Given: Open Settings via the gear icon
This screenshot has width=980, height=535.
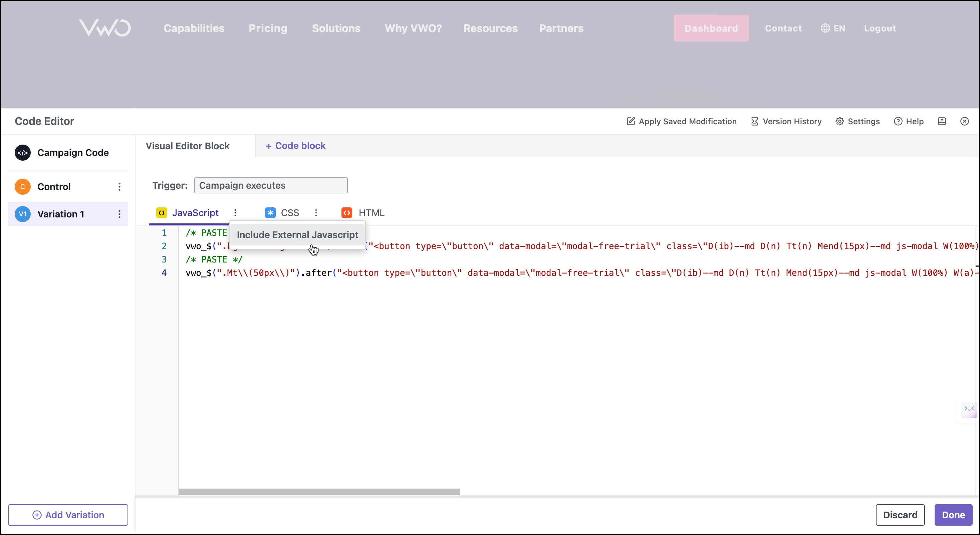Looking at the screenshot, I should 839,121.
